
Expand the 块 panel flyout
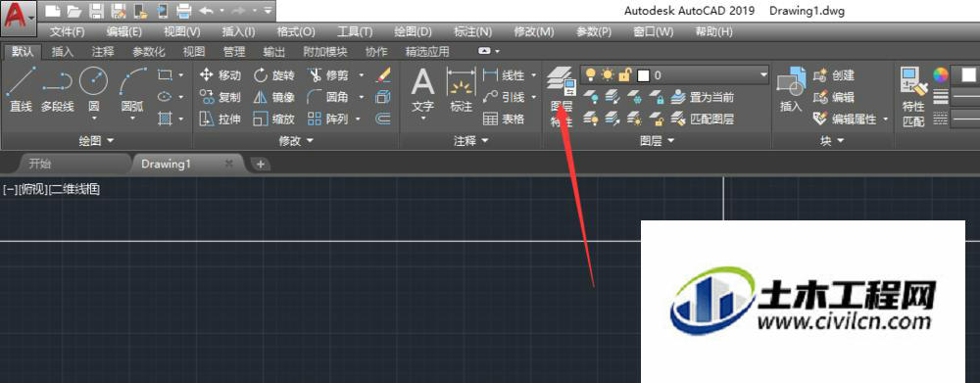[832, 141]
